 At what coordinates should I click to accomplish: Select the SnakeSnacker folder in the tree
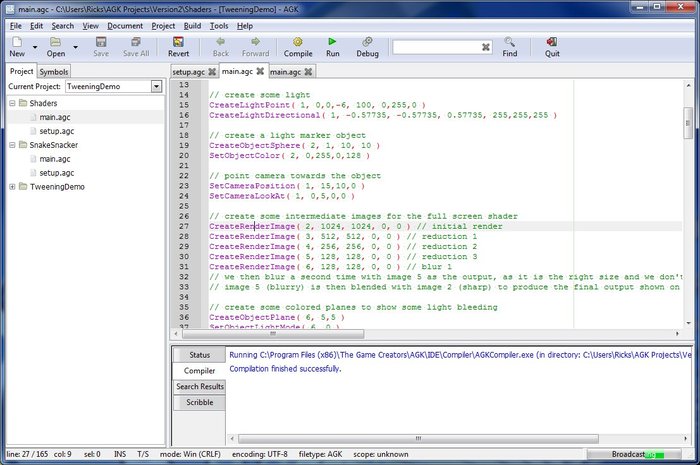tap(54, 145)
